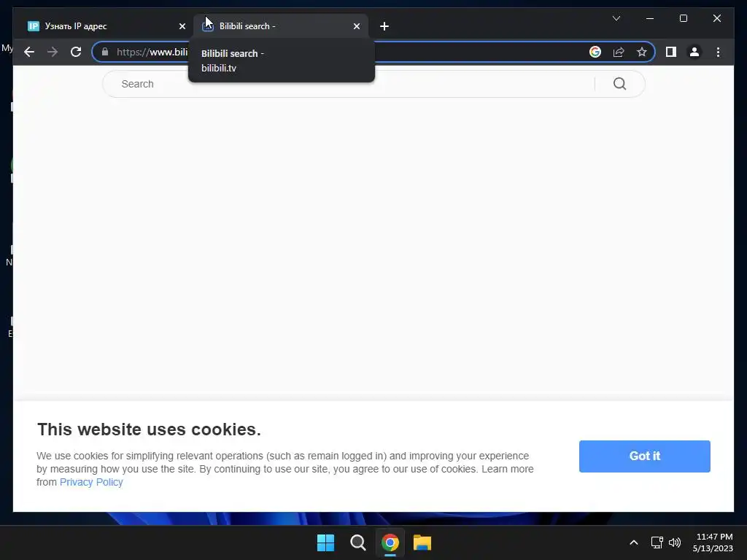This screenshot has height=560, width=747.
Task: Go back using the browser back arrow
Action: tap(29, 52)
